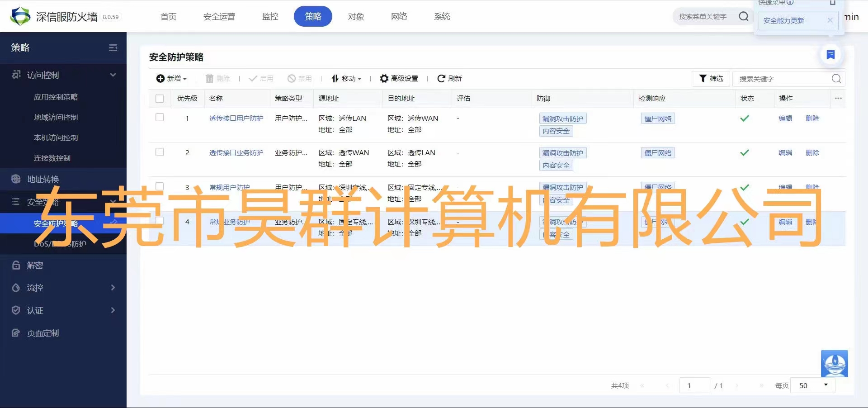Open the 新增 dropdown
The width and height of the screenshot is (868, 408).
click(172, 79)
